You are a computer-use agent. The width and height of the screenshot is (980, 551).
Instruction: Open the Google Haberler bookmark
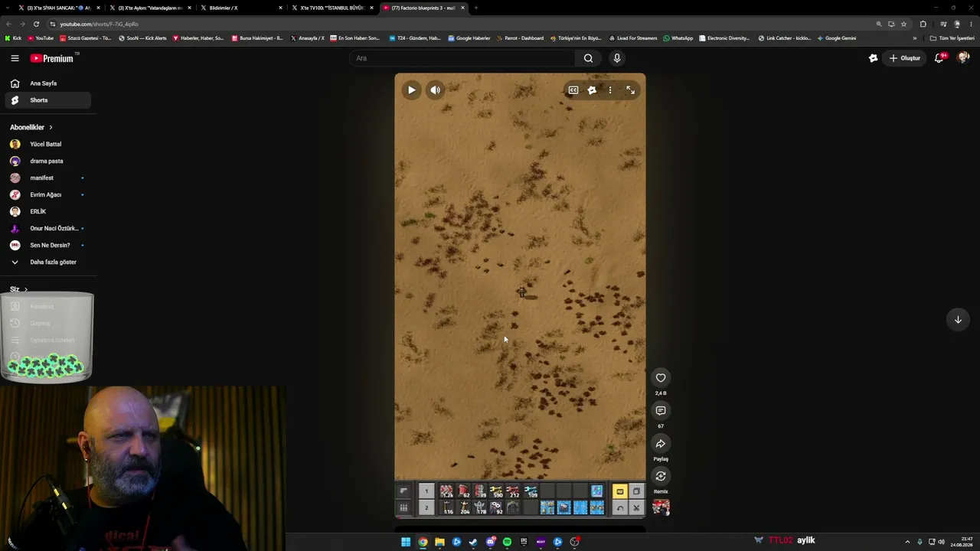[x=469, y=38]
